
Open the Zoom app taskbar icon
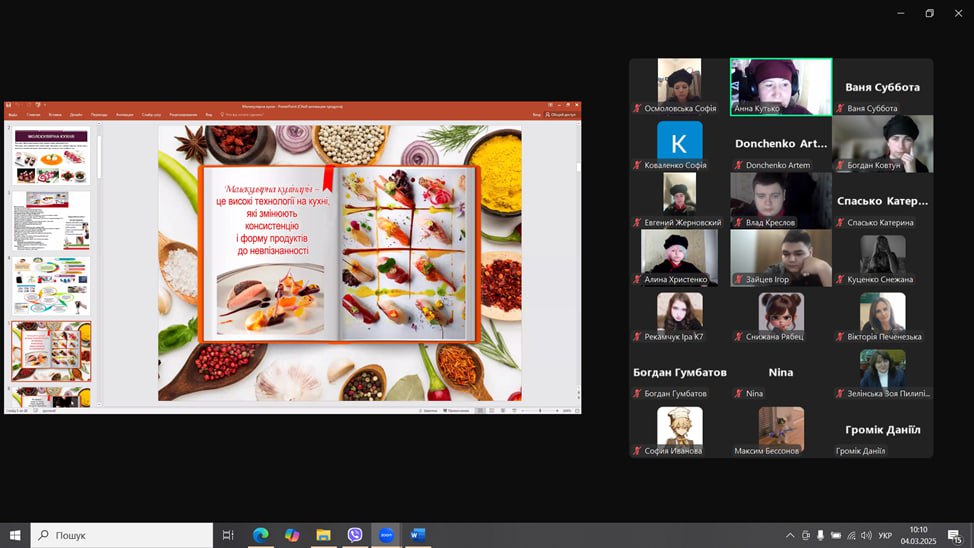click(x=386, y=535)
